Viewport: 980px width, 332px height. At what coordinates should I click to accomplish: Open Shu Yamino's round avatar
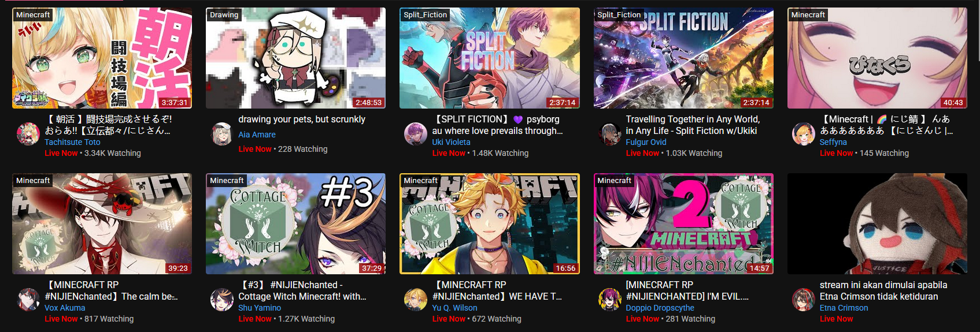(221, 300)
